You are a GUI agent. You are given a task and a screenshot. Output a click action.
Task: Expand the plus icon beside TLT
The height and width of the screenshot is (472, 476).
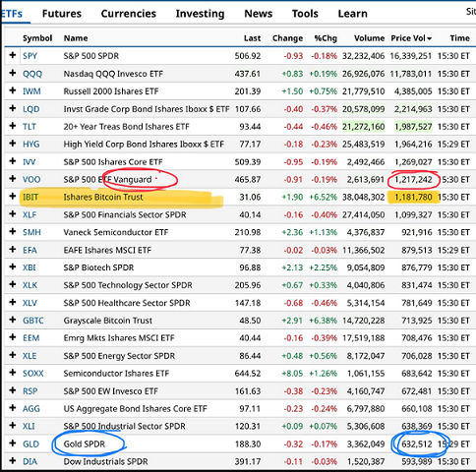(x=13, y=126)
